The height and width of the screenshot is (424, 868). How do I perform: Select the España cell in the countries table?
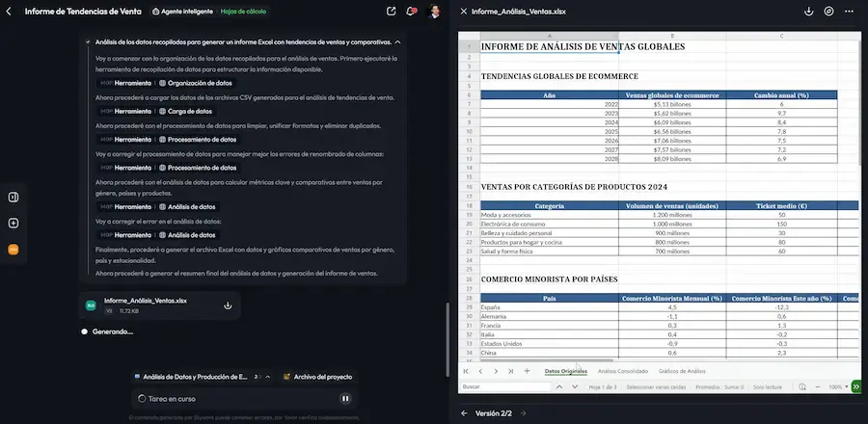point(549,306)
